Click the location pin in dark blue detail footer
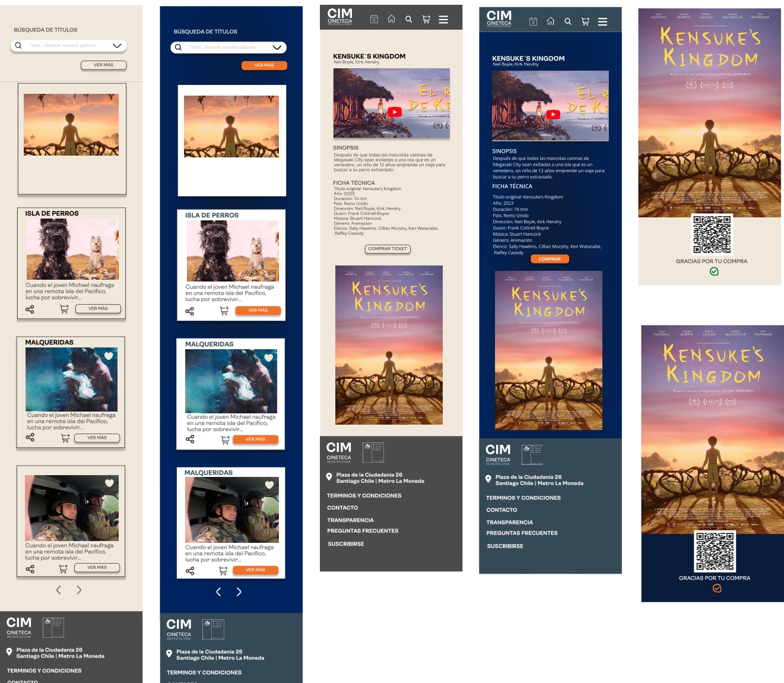Viewport: 784px width, 683px height. click(x=488, y=479)
